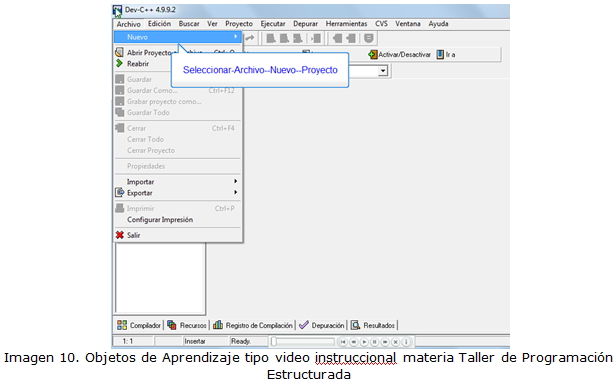
Task: Open the Ver menu
Action: click(212, 24)
